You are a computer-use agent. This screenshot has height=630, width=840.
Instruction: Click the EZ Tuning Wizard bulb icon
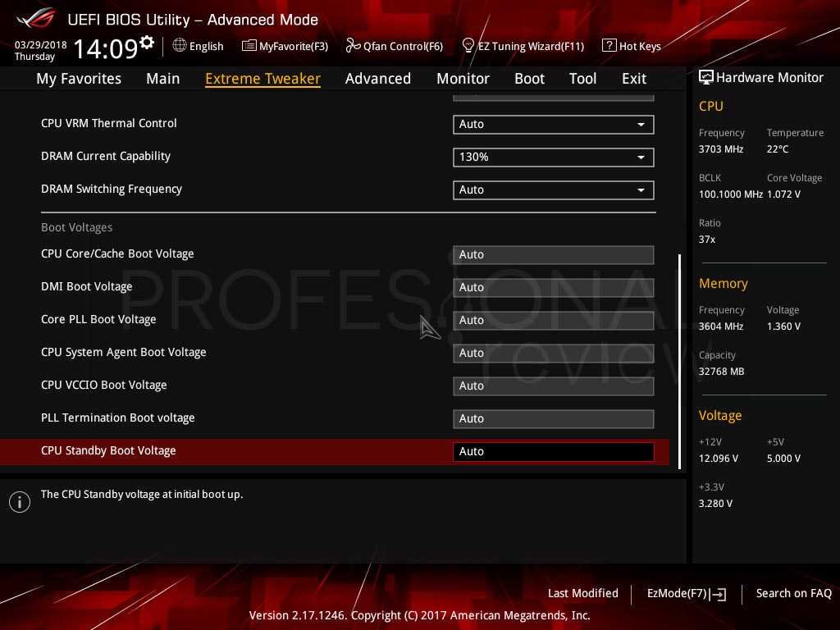[x=468, y=46]
